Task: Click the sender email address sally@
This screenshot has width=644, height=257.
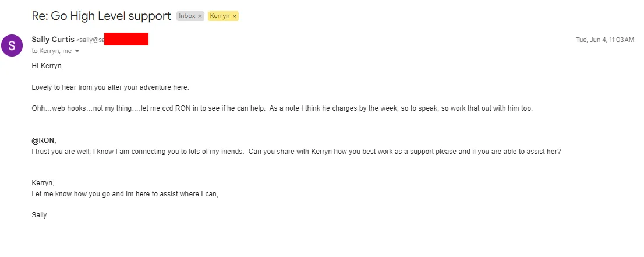Action: [x=90, y=40]
